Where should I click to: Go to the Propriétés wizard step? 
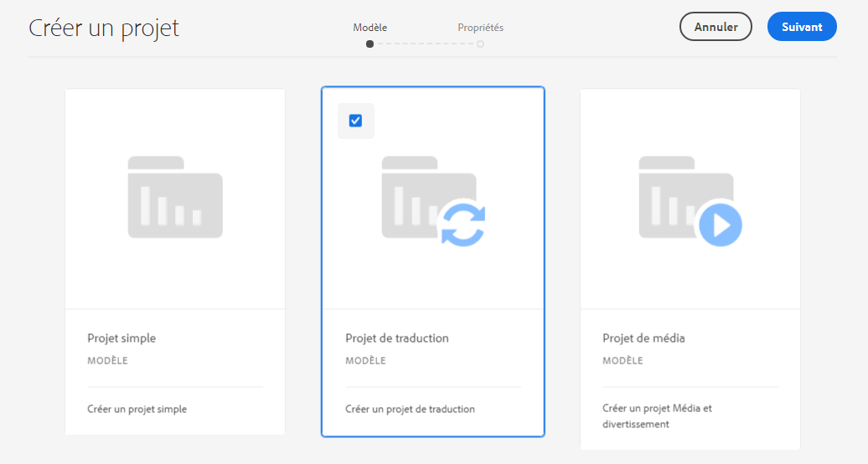pyautogui.click(x=480, y=28)
